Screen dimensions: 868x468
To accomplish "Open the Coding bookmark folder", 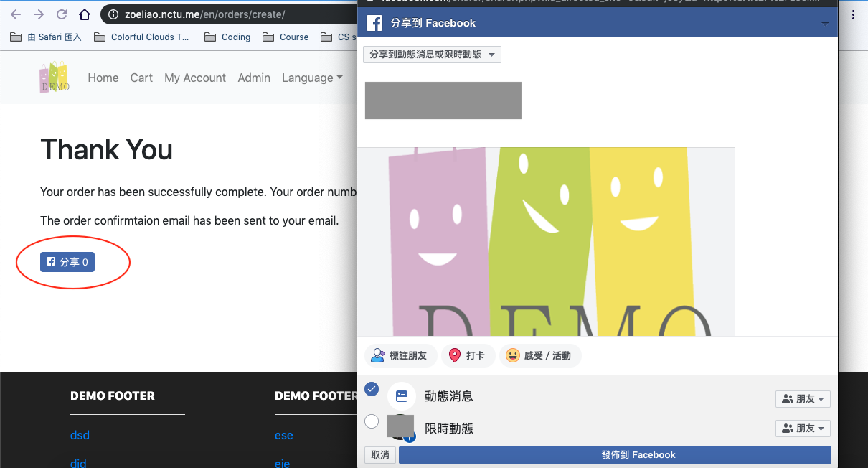I will pos(227,37).
